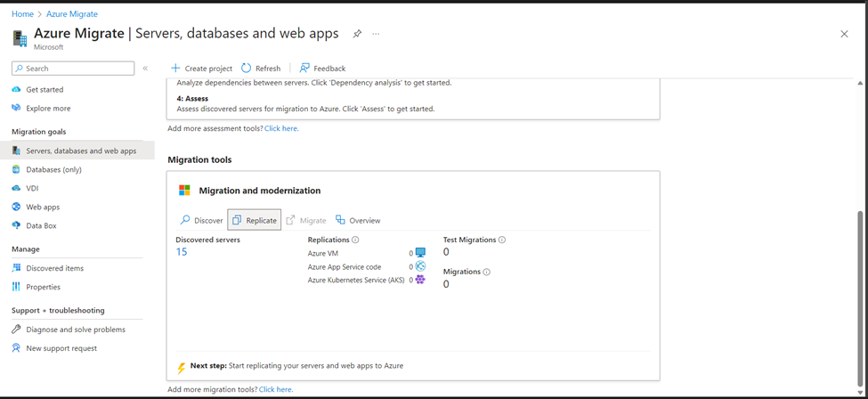
Task: Close the Azure Migrate blade
Action: tap(844, 34)
